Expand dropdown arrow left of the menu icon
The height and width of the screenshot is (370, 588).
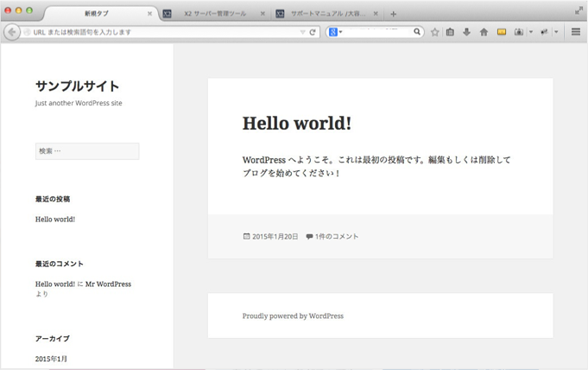pos(556,32)
